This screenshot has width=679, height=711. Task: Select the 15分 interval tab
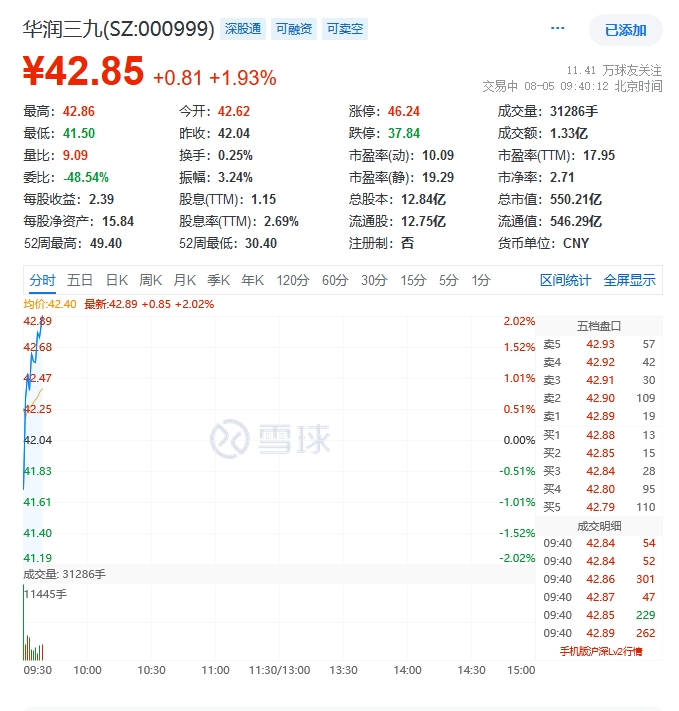(x=413, y=280)
